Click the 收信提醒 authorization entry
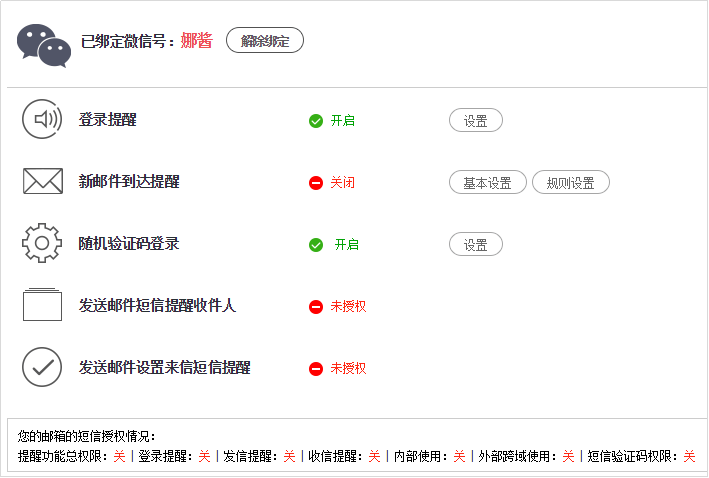 coord(344,456)
